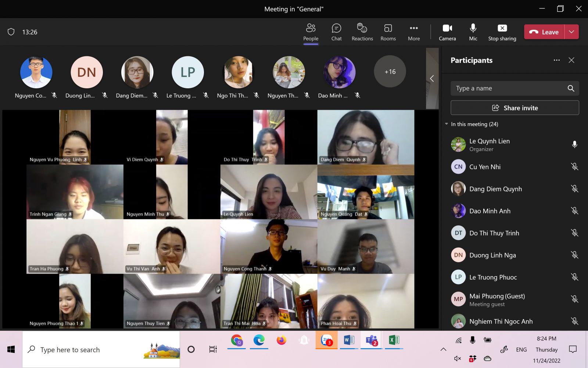
Task: Show the +16 more participants
Action: (x=390, y=72)
